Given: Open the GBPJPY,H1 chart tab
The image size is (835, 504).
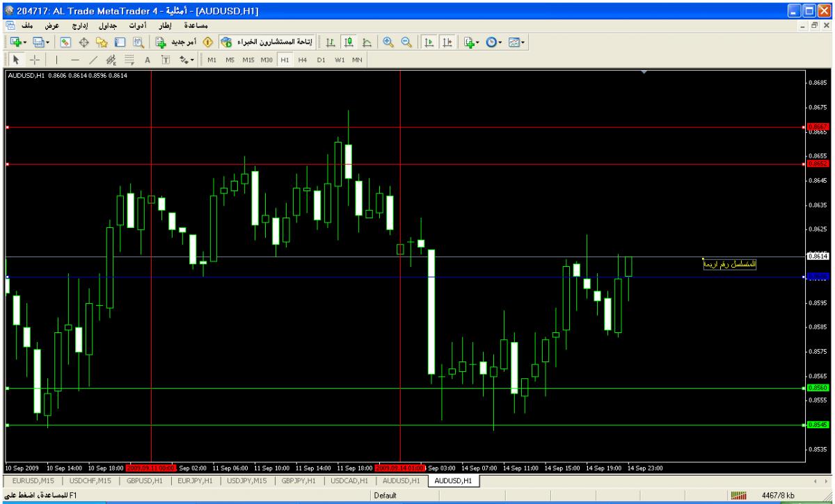Looking at the screenshot, I should tap(299, 480).
